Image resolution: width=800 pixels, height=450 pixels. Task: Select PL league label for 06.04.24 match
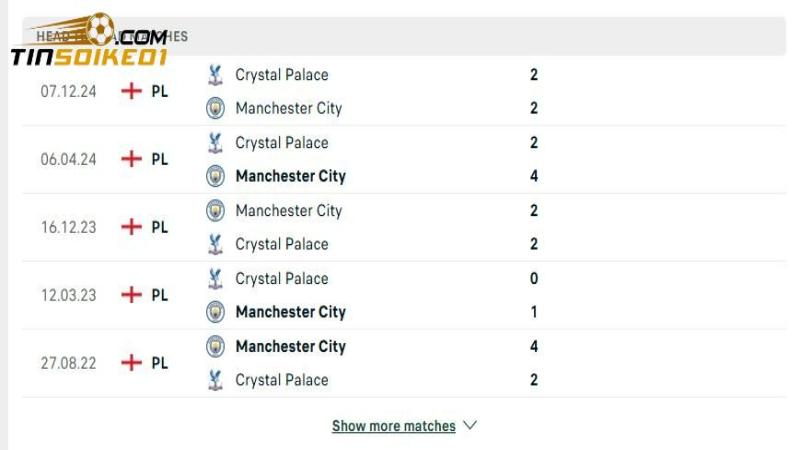160,159
